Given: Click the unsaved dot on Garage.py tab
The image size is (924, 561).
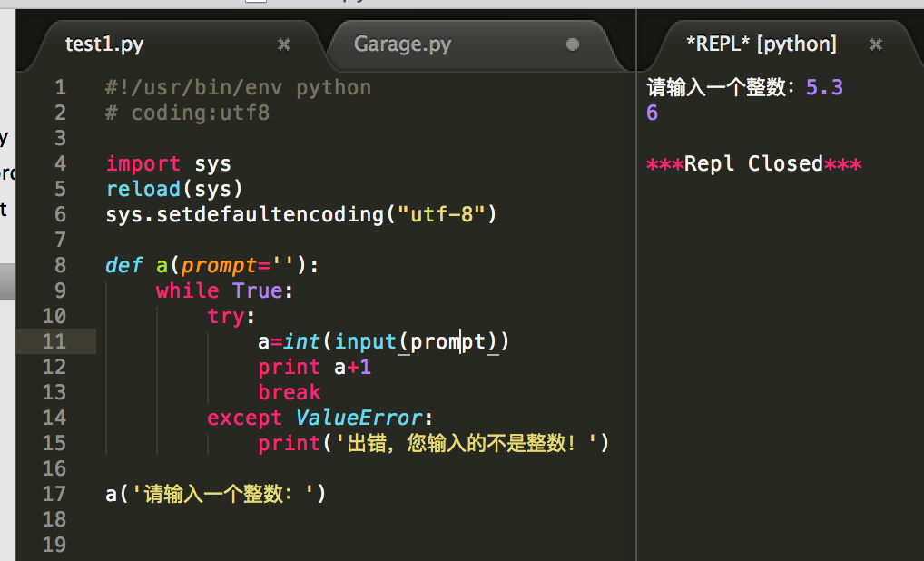Looking at the screenshot, I should click(x=572, y=44).
